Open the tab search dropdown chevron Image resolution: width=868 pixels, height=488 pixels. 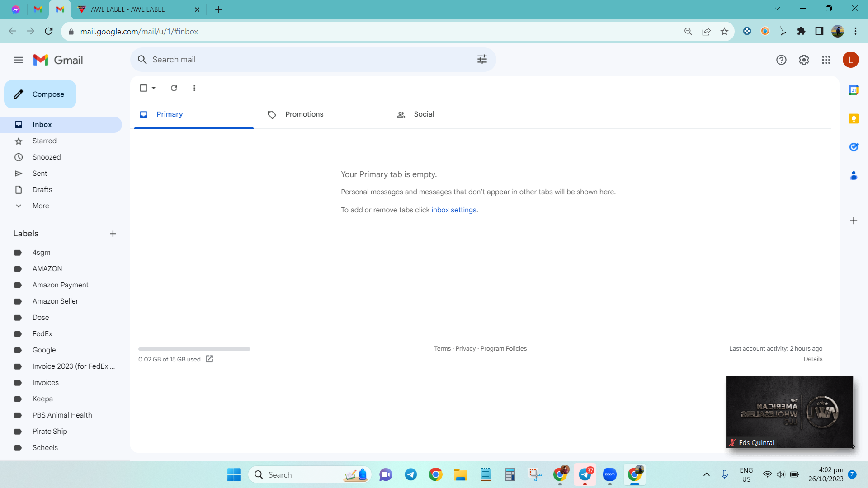(777, 9)
